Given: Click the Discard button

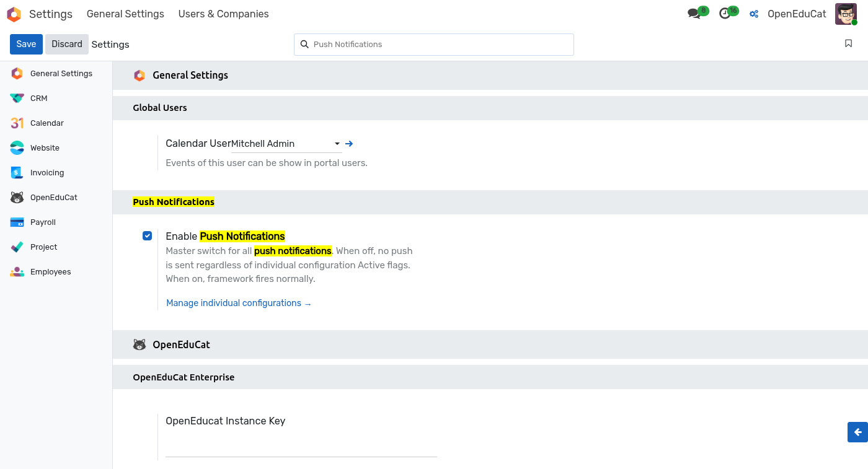Looking at the screenshot, I should tap(67, 44).
